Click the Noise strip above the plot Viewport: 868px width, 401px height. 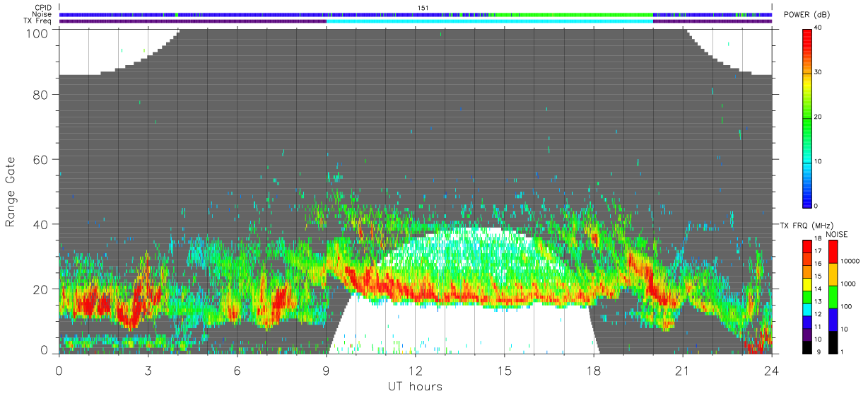pyautogui.click(x=416, y=14)
